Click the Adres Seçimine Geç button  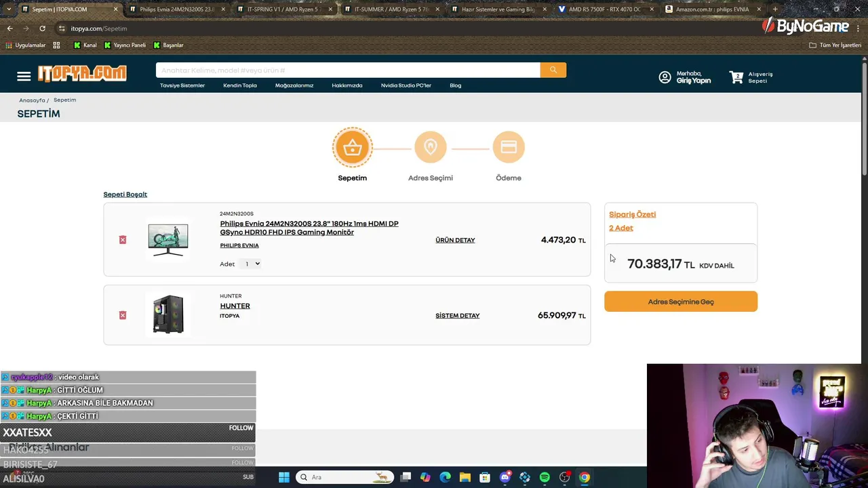(681, 302)
